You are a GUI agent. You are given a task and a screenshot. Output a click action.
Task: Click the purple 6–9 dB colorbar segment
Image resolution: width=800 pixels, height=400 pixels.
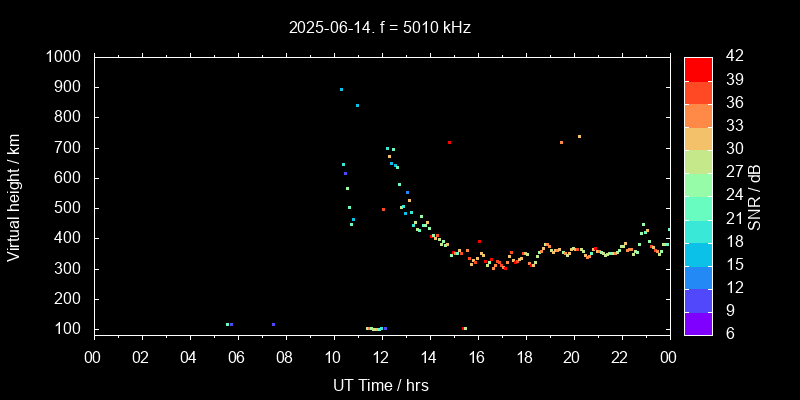click(698, 322)
